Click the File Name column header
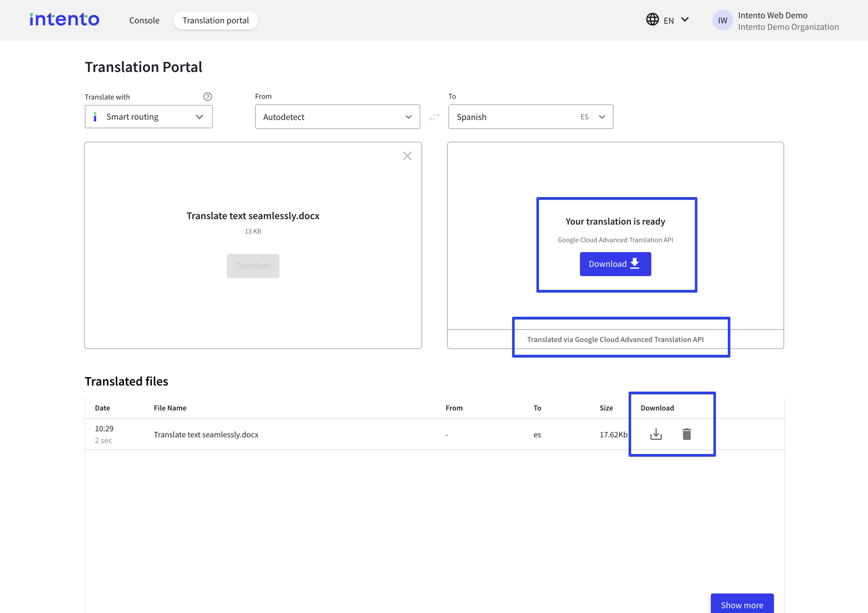The width and height of the screenshot is (868, 613). click(x=170, y=408)
